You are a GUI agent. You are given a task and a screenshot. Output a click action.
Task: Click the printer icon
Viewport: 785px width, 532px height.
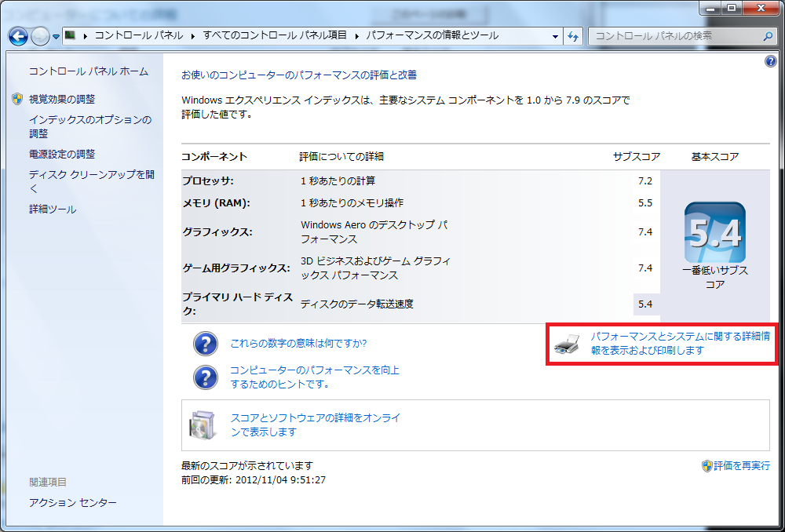pyautogui.click(x=567, y=344)
